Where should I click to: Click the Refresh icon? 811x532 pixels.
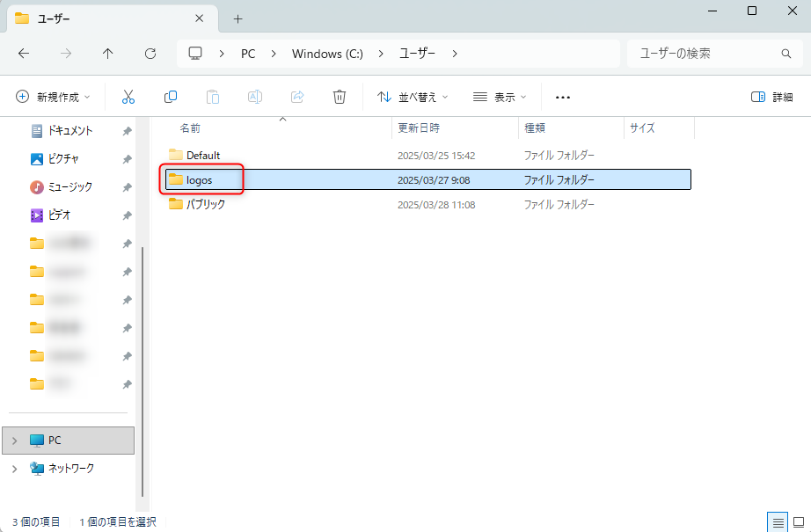[x=150, y=54]
